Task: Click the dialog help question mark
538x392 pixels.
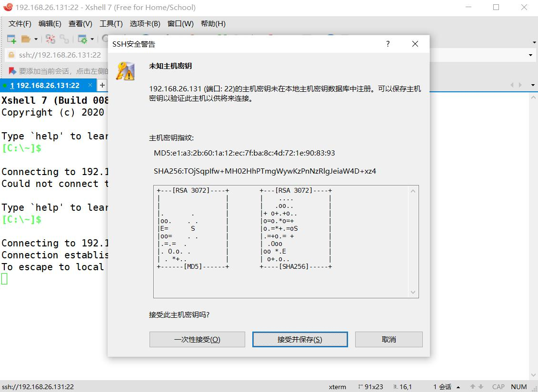Action: 388,44
